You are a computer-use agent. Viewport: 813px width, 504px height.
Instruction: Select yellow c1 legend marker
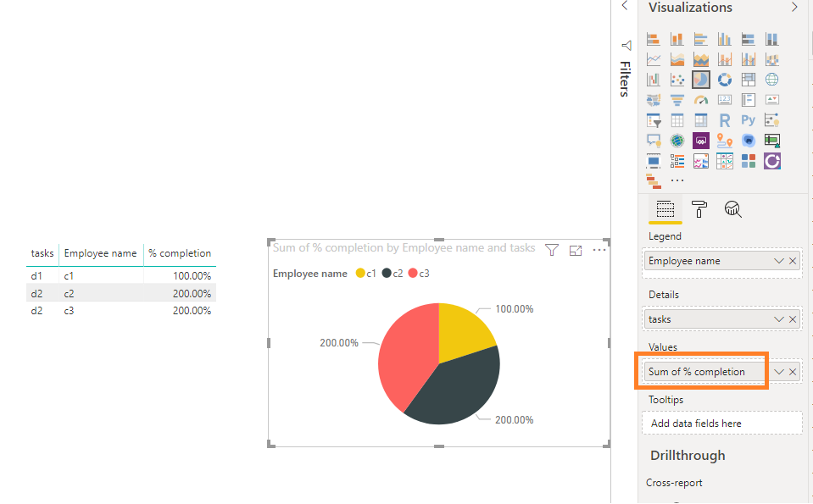click(x=360, y=274)
